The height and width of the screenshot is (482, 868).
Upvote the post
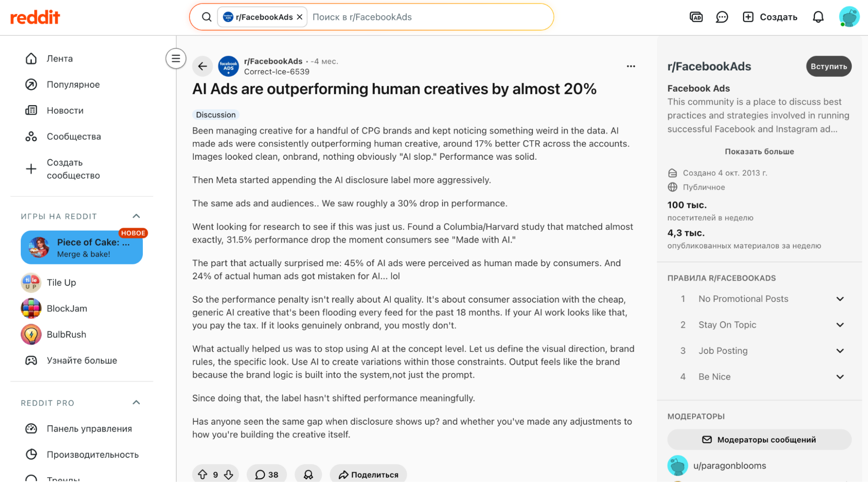coord(202,475)
